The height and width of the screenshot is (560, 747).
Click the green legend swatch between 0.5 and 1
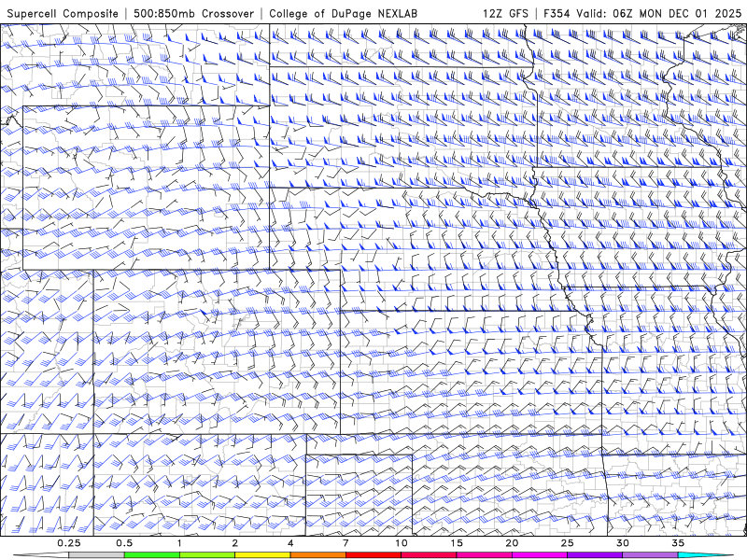151,555
